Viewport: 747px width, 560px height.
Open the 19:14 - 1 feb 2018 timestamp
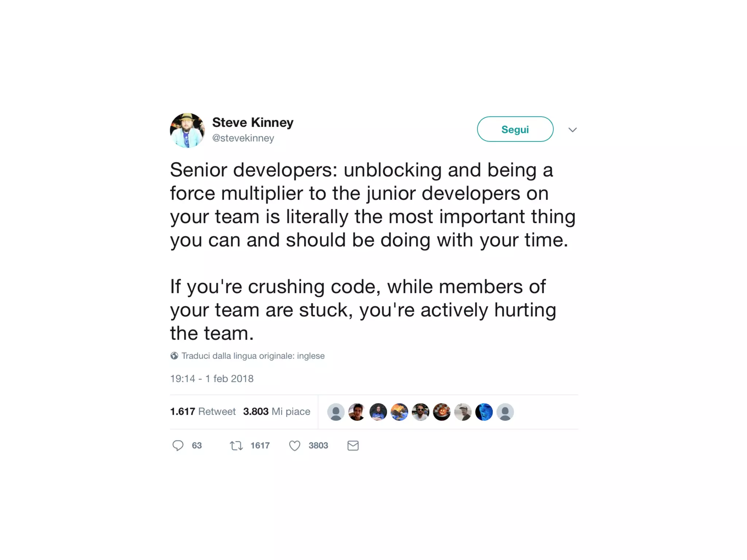(212, 378)
